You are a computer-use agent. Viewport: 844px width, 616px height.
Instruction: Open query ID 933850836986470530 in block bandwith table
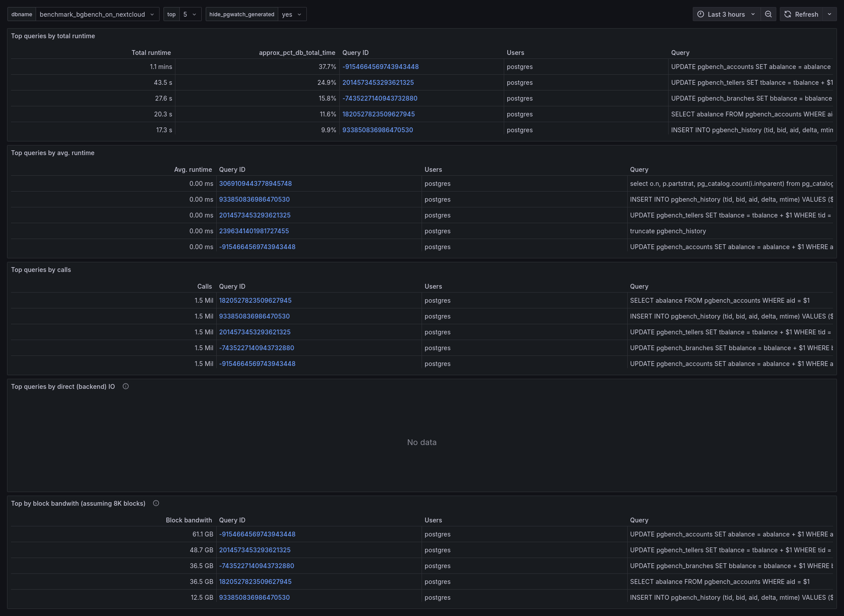click(254, 598)
